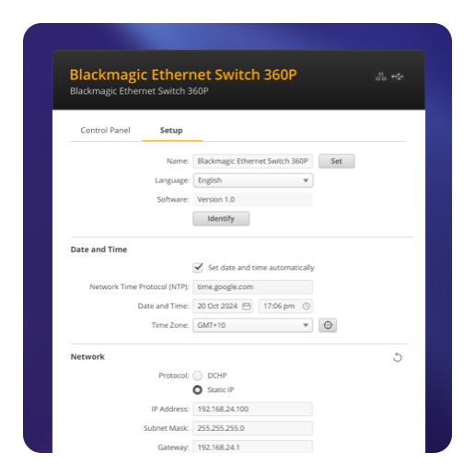Click the Name input field

click(253, 161)
